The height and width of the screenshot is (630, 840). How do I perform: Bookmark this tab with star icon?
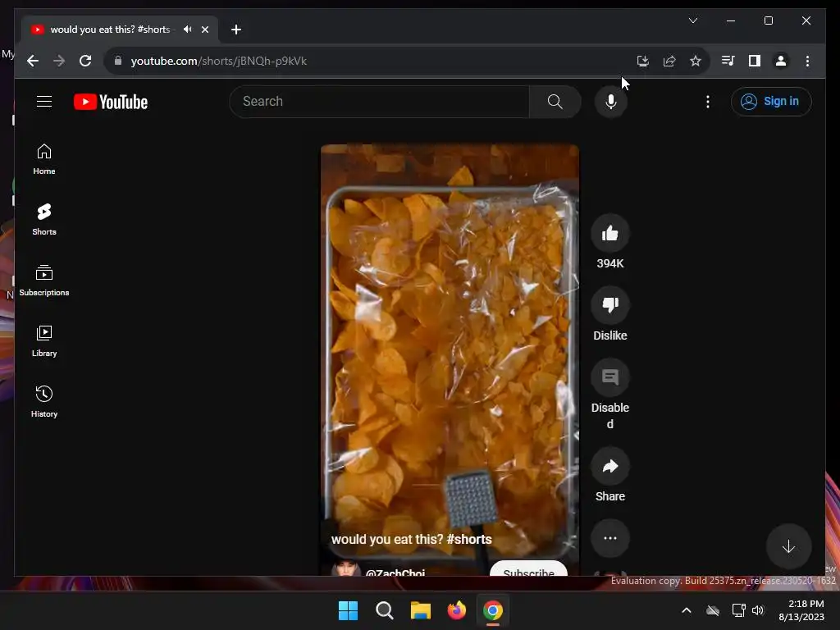696,61
